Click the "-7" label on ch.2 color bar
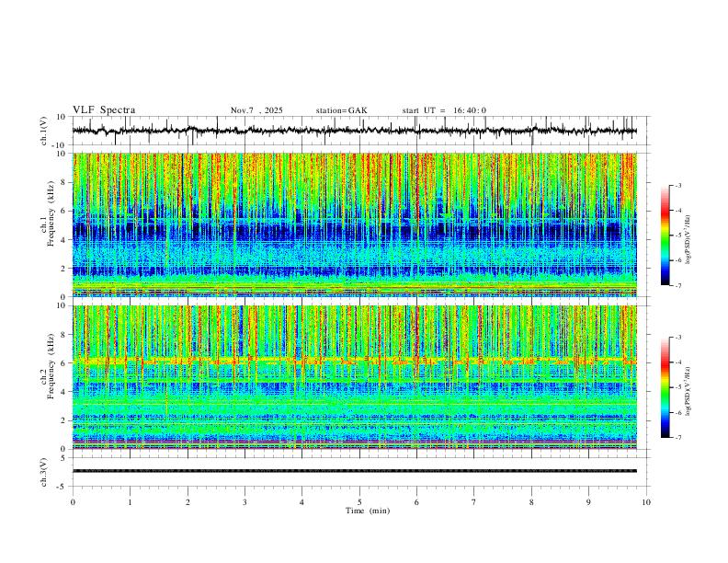The width and height of the screenshot is (728, 563). [x=678, y=438]
